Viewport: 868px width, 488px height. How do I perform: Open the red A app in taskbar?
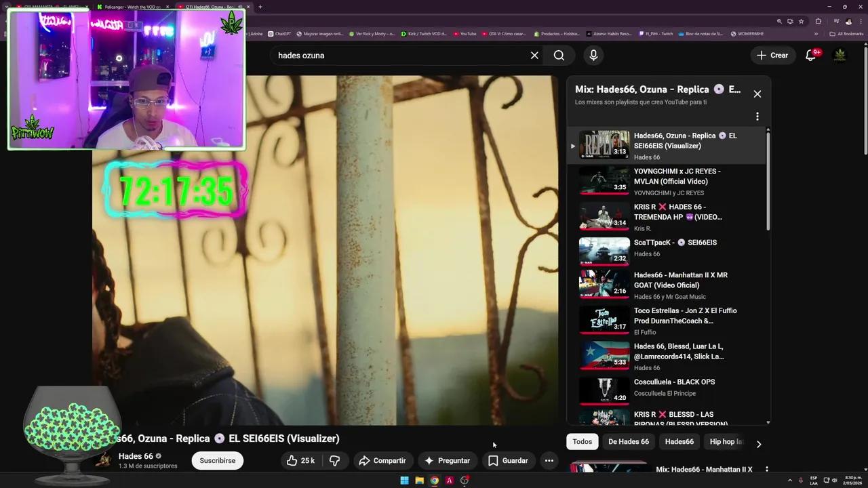(449, 481)
